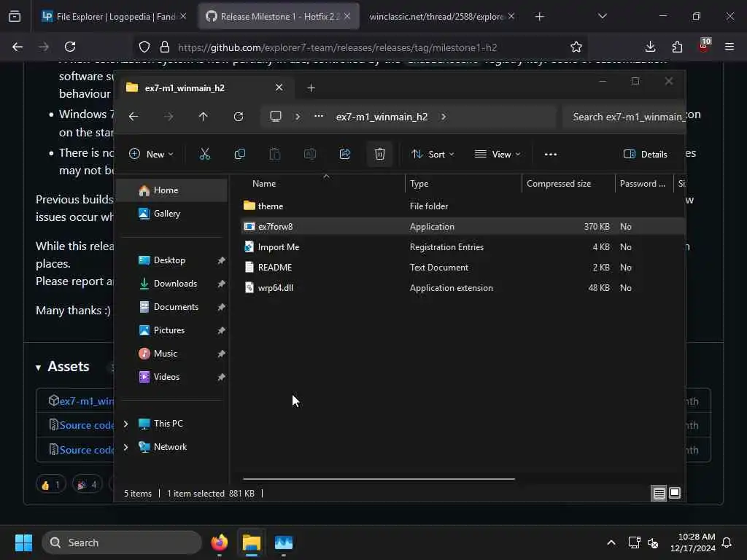Open the Sort dropdown menu
The height and width of the screenshot is (560, 747).
[x=433, y=154]
